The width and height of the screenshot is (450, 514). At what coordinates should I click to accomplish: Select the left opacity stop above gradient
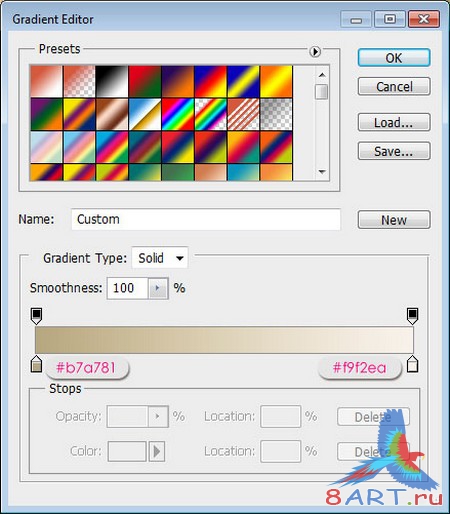(36, 316)
